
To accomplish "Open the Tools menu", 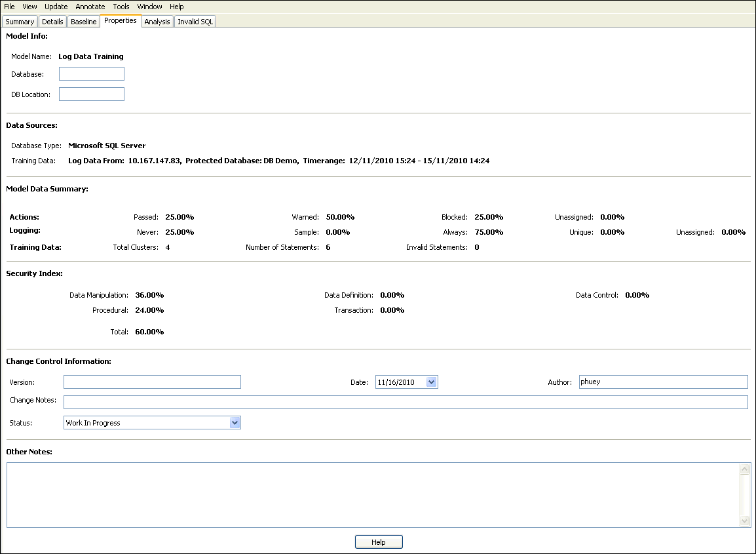I will [121, 7].
